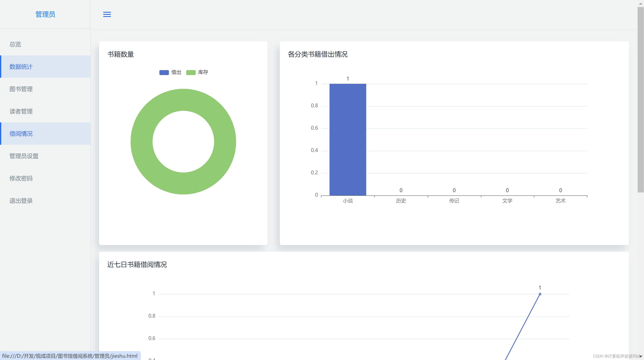
Task: Click the blue 小说 bar
Action: coord(347,139)
